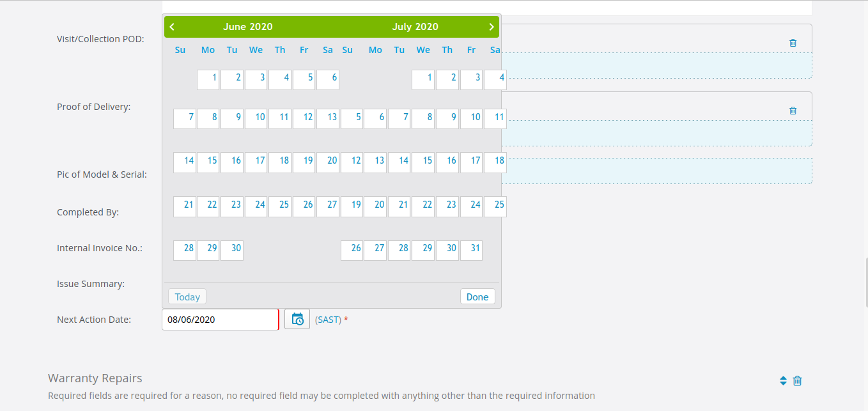Select July 31 in the calendar
The height and width of the screenshot is (411, 868).
coord(471,250)
